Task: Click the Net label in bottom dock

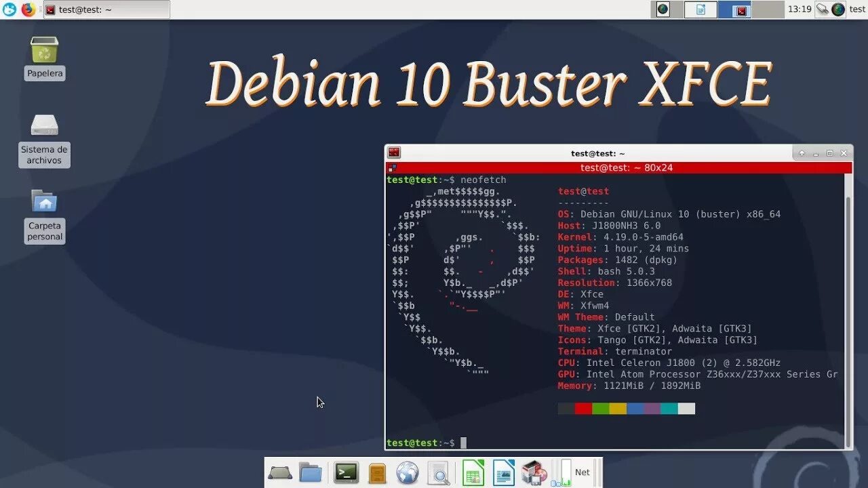Action: coord(583,472)
